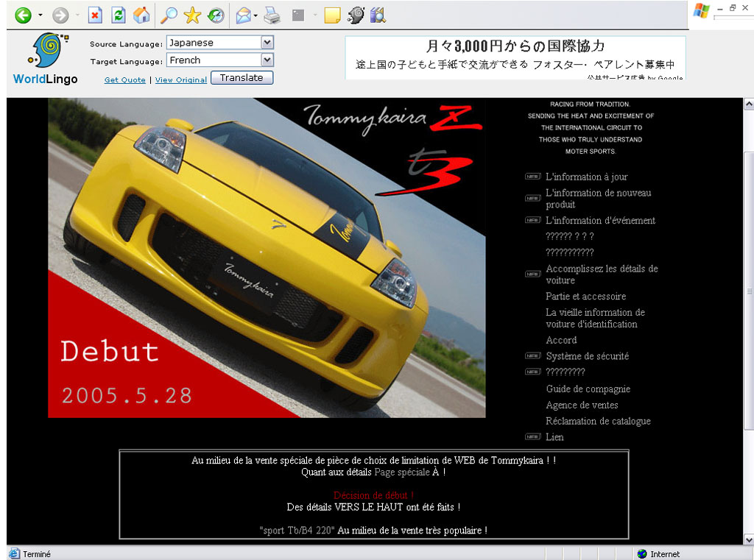
Task: Click the Internet zone globe icon
Action: [642, 554]
